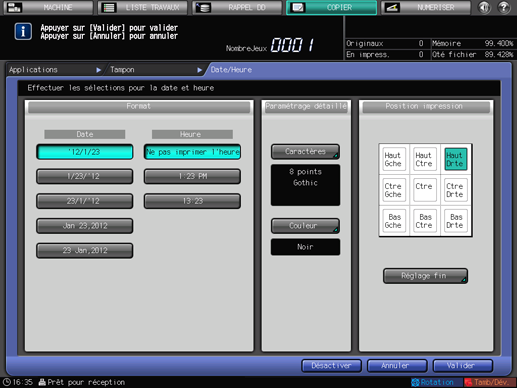
Task: Click the Annuler button
Action: pyautogui.click(x=397, y=366)
